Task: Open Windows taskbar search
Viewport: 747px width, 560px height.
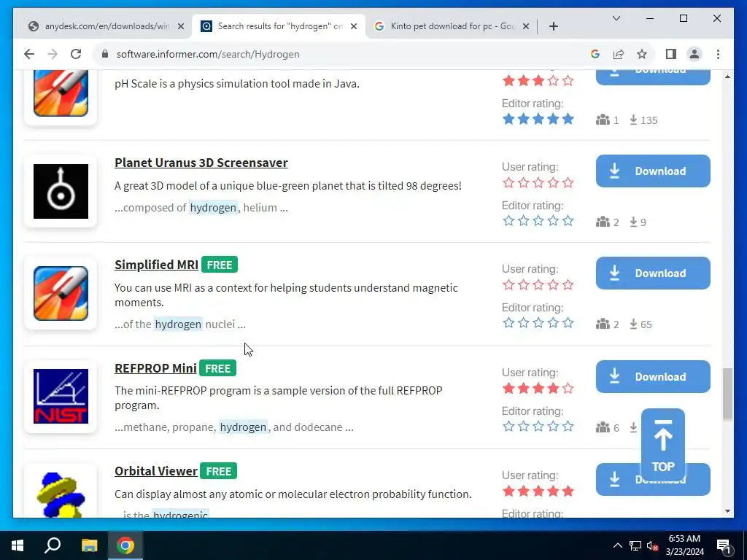Action: click(x=53, y=545)
